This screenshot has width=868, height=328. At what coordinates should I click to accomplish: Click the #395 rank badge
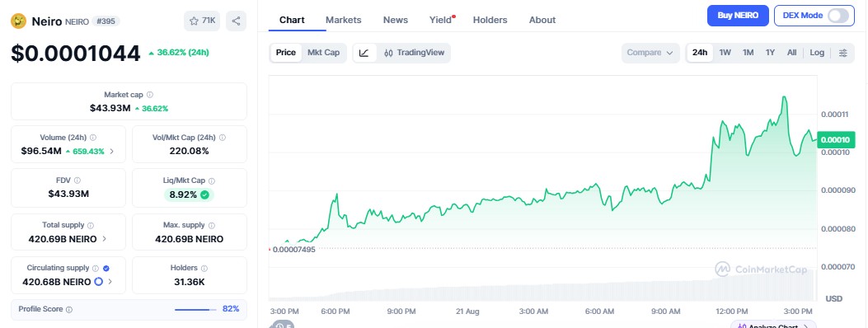105,21
